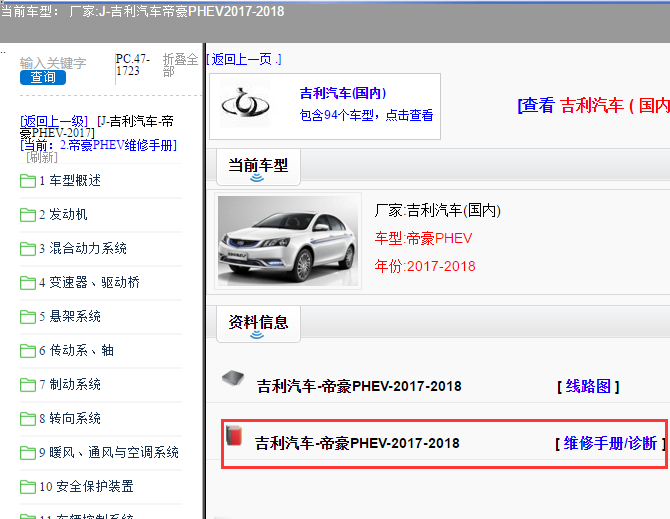Select the 5 悬架系统 tree item
670x519 pixels.
click(x=70, y=317)
